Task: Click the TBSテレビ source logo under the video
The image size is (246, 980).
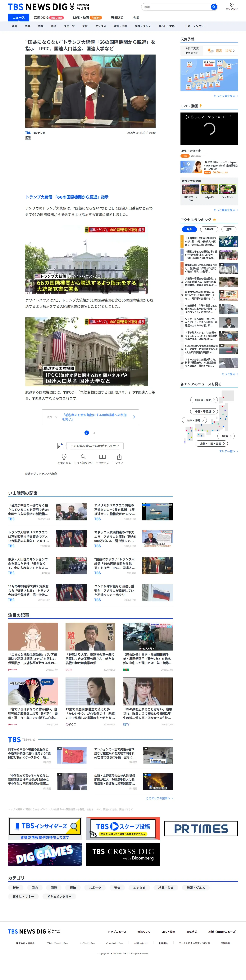Action: pyautogui.click(x=35, y=133)
